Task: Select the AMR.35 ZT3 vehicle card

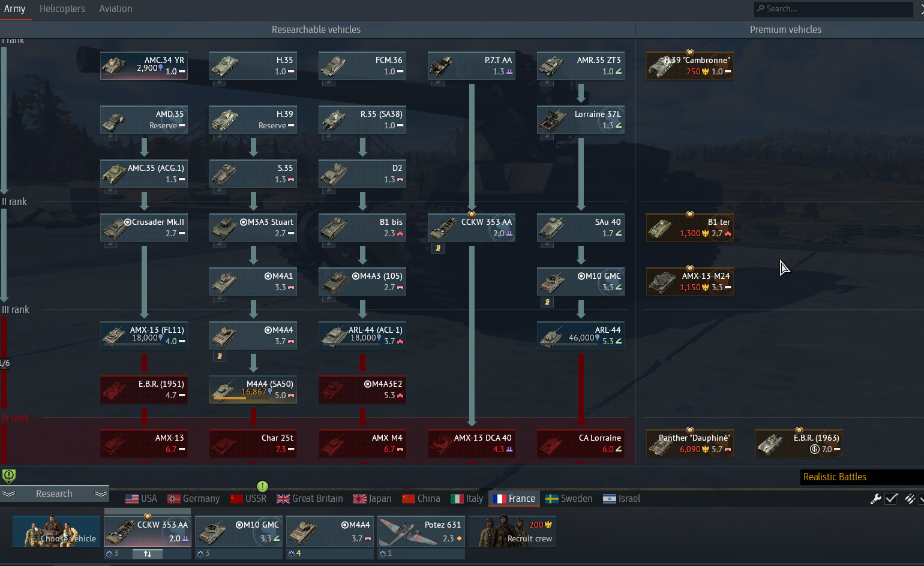Action: (x=581, y=66)
